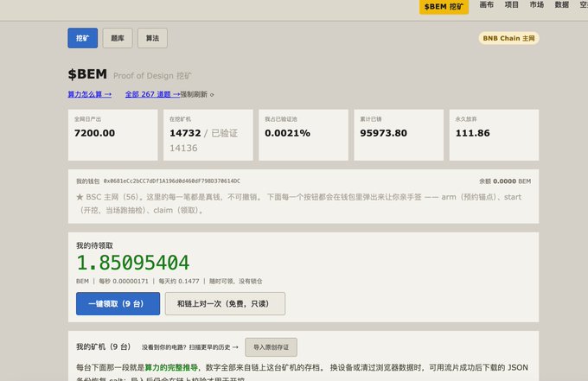Open the 市场 navigation item

537,5
